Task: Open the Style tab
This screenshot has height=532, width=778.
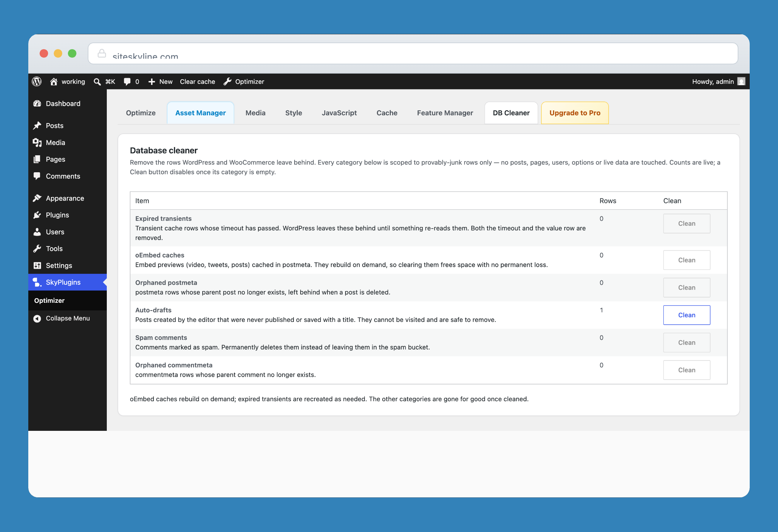Action: coord(294,113)
